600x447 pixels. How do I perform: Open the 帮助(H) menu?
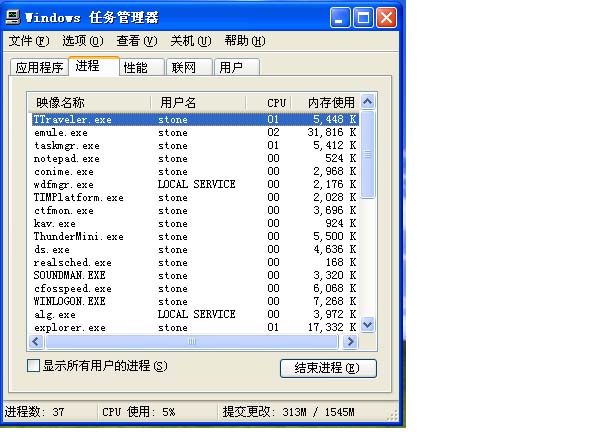pyautogui.click(x=245, y=41)
